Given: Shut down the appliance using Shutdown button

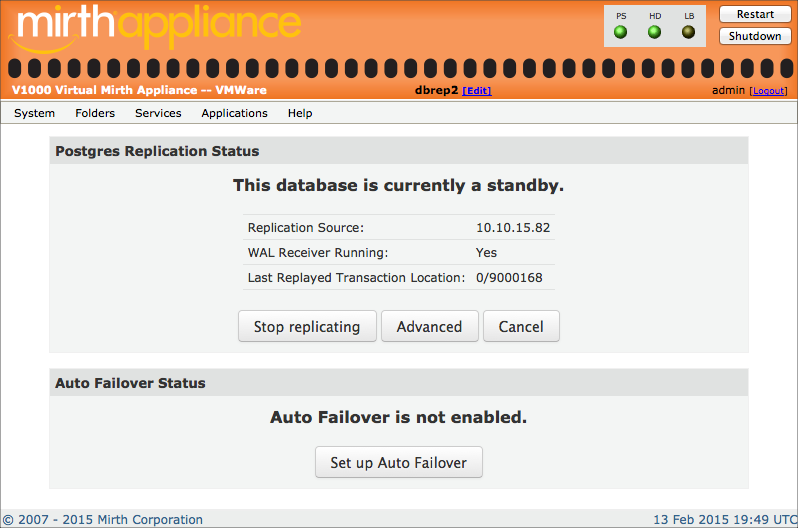Looking at the screenshot, I should pyautogui.click(x=755, y=36).
